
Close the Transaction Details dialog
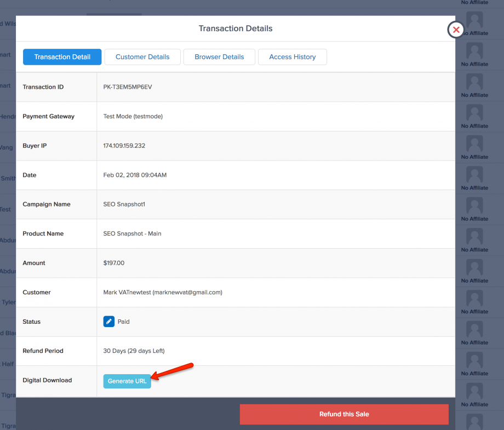coord(456,30)
